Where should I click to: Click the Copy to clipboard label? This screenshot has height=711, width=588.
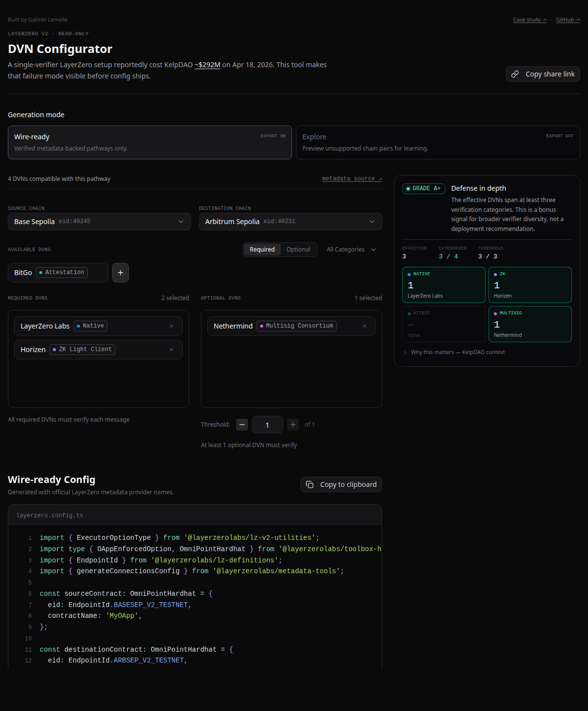tap(348, 484)
